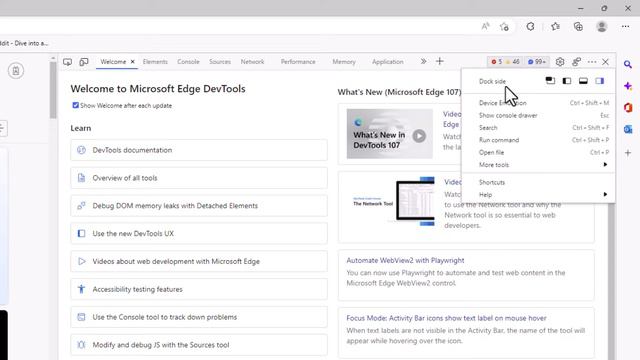Click the warnings count badge showing 46
This screenshot has height=360, width=640.
(513, 62)
